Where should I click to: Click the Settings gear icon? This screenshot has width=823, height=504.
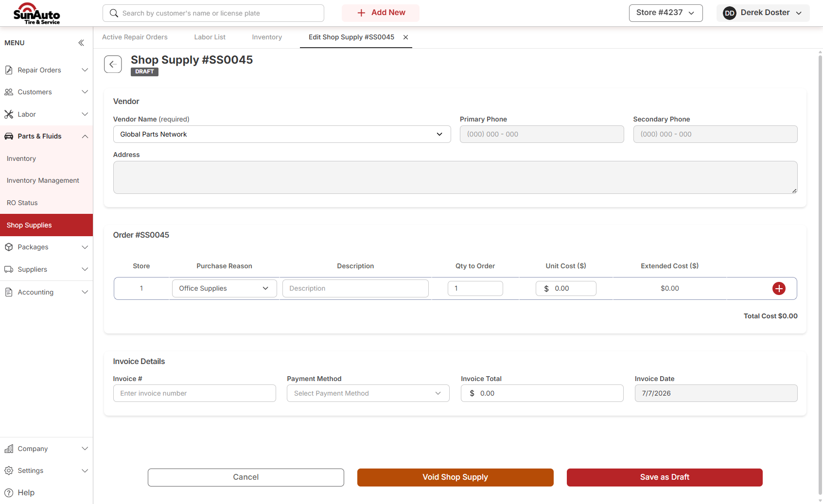[9, 470]
